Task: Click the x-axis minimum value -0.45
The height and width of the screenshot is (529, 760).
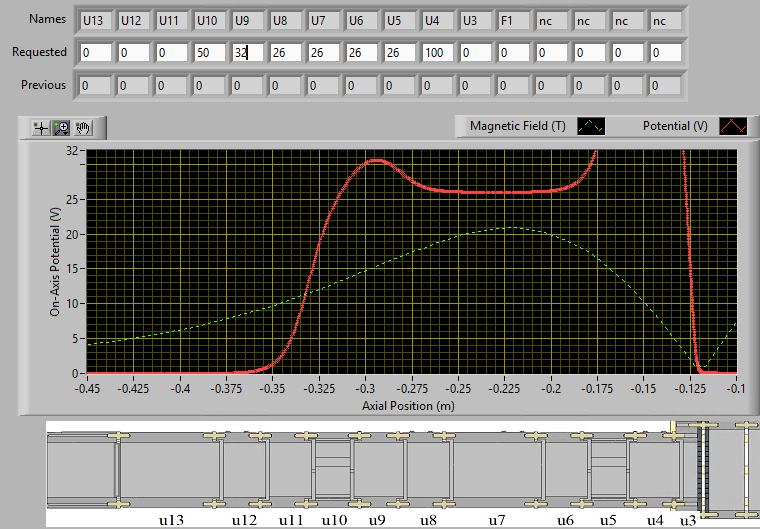Action: click(x=87, y=389)
